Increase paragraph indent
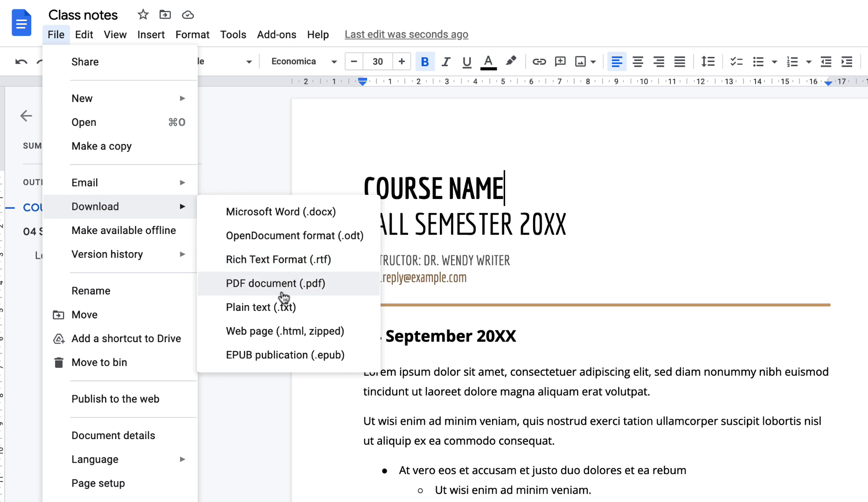Image resolution: width=868 pixels, height=502 pixels. (847, 62)
